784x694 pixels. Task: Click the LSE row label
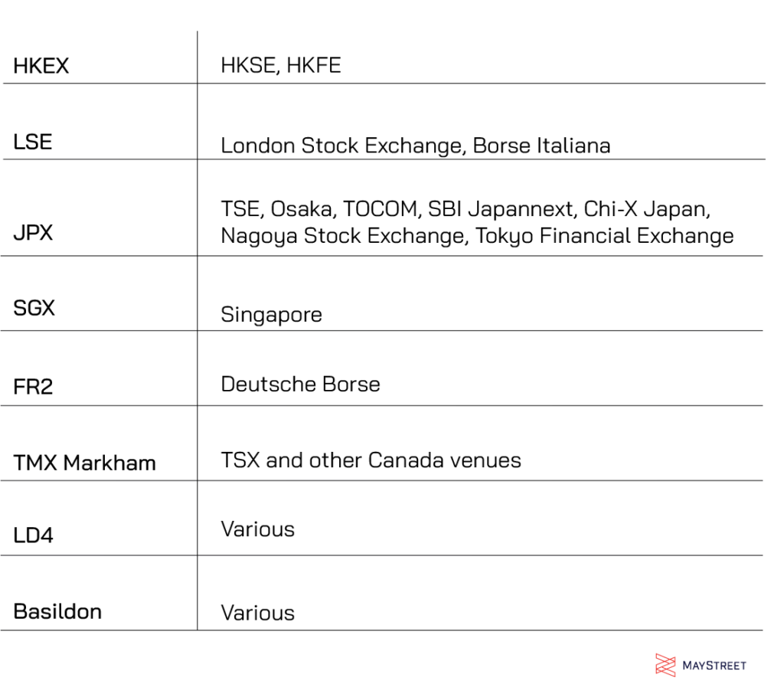[32, 142]
